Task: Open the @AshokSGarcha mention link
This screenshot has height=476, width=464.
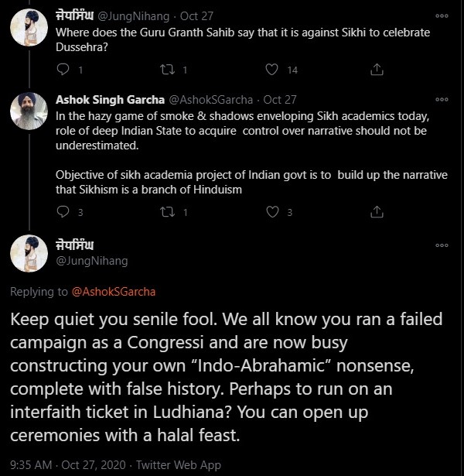Action: pyautogui.click(x=104, y=292)
